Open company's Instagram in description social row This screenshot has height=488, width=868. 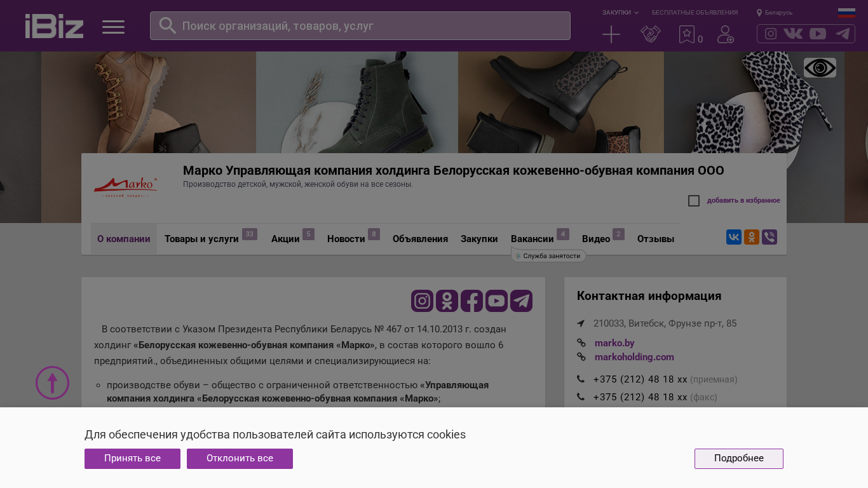423,301
